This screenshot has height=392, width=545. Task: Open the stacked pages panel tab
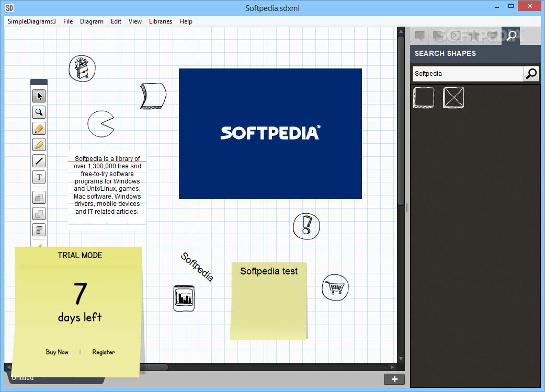(x=438, y=36)
